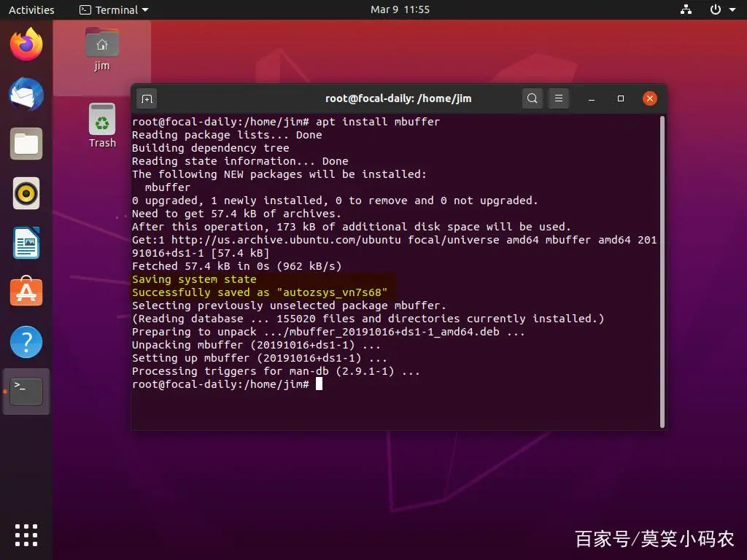Click the "Need to get 57.4 kB of archives." line
The height and width of the screenshot is (560, 747).
(x=237, y=214)
